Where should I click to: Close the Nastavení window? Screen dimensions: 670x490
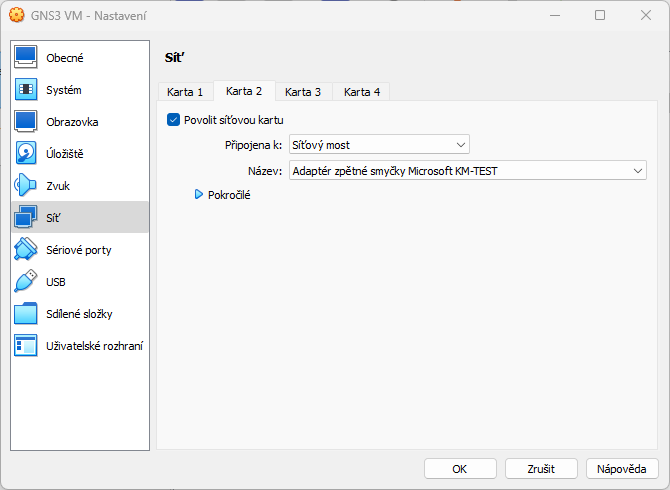(x=646, y=15)
